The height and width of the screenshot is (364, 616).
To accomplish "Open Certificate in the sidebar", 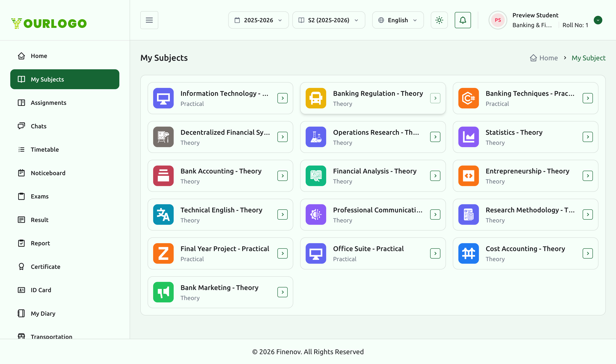I will (x=65, y=267).
